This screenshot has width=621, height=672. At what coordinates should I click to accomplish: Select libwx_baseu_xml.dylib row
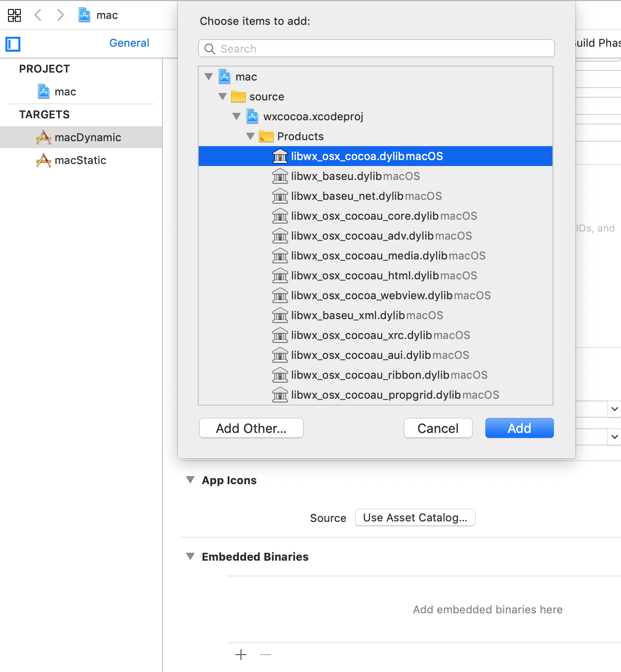point(376,315)
